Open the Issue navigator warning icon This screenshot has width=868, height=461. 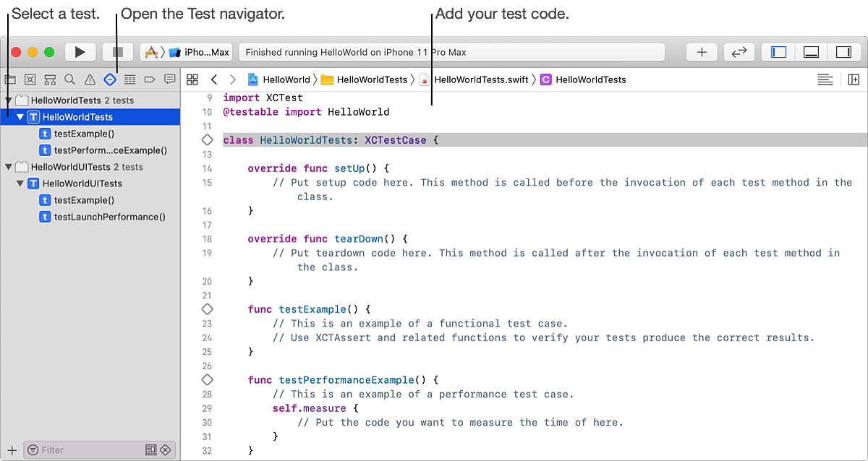90,79
